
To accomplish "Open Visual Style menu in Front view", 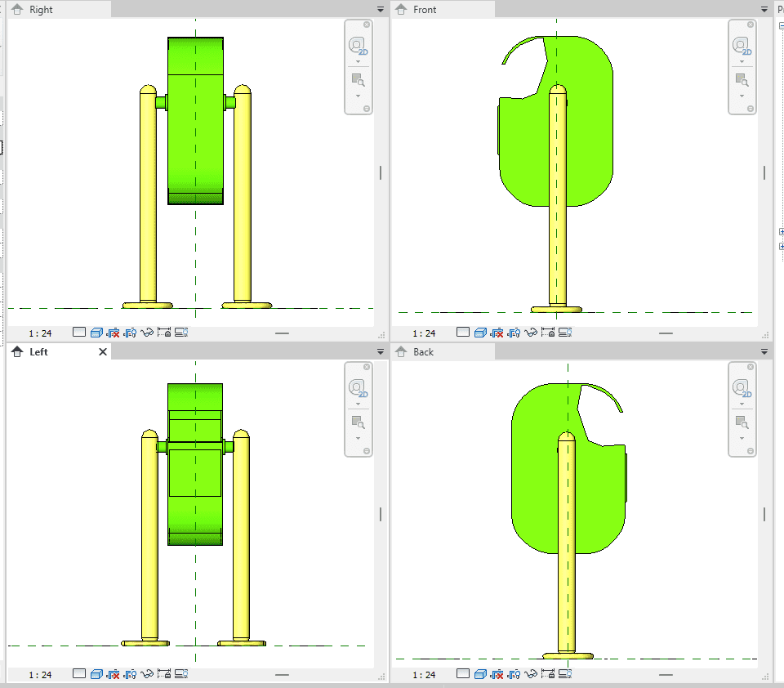I will pos(479,333).
